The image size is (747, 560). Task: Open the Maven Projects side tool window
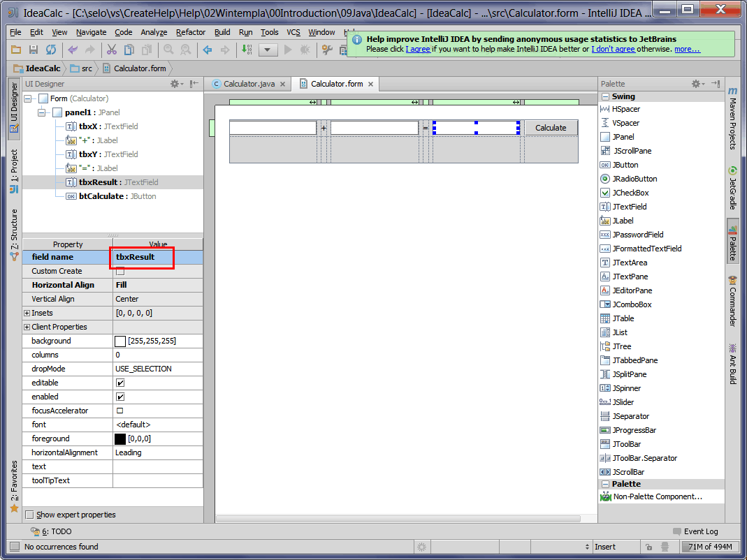pyautogui.click(x=733, y=117)
